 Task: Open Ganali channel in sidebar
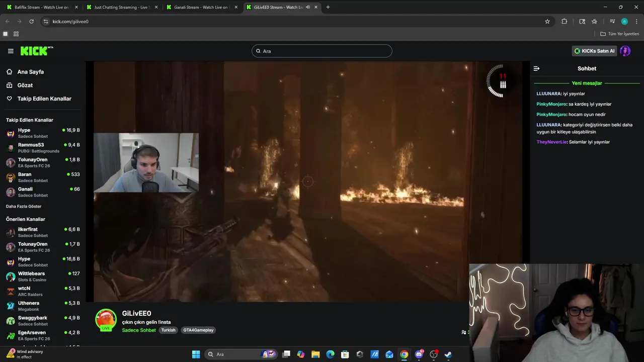pos(43,192)
